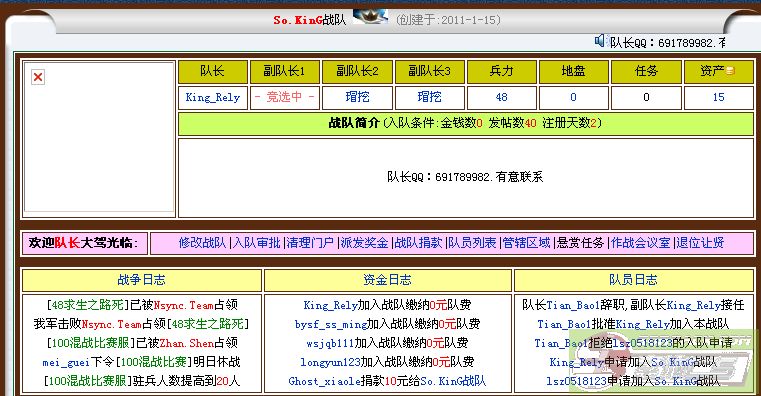Image resolution: width=761 pixels, height=396 pixels.
Task: Click the small icon beside 资产 header
Action: [730, 71]
